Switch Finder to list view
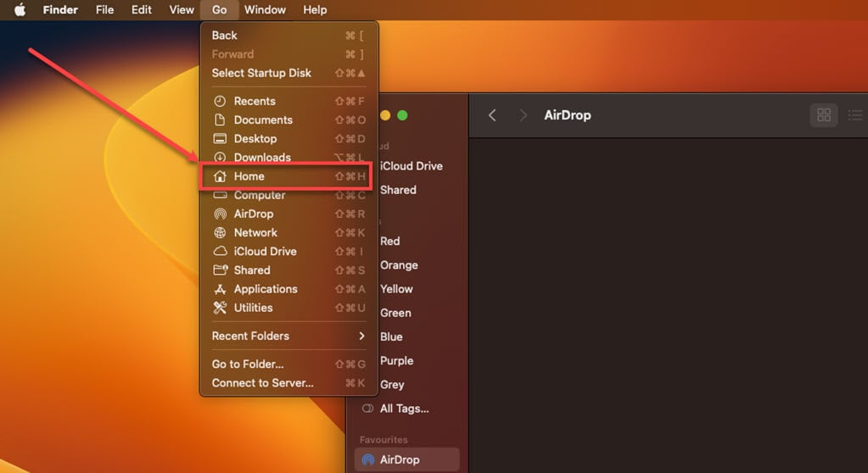 [855, 115]
